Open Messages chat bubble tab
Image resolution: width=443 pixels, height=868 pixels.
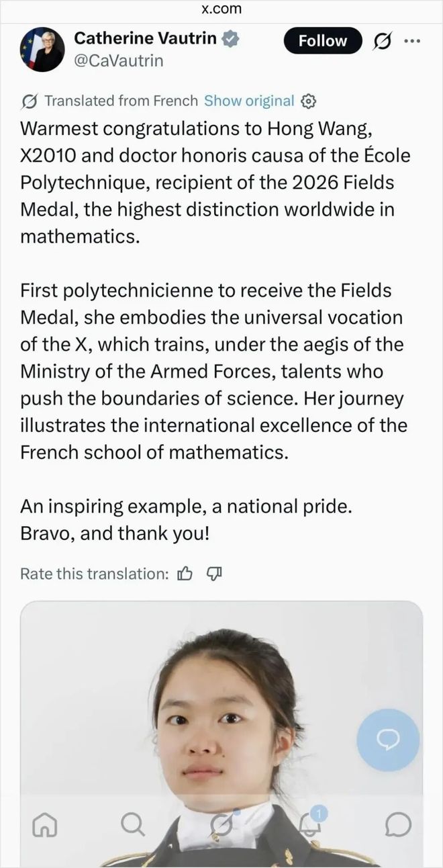(x=399, y=824)
